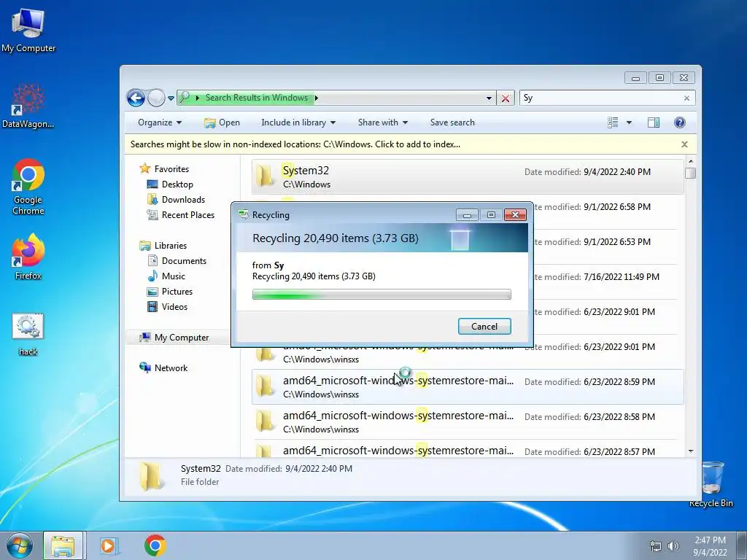Show the preview pane
The width and height of the screenshot is (747, 560).
click(653, 122)
